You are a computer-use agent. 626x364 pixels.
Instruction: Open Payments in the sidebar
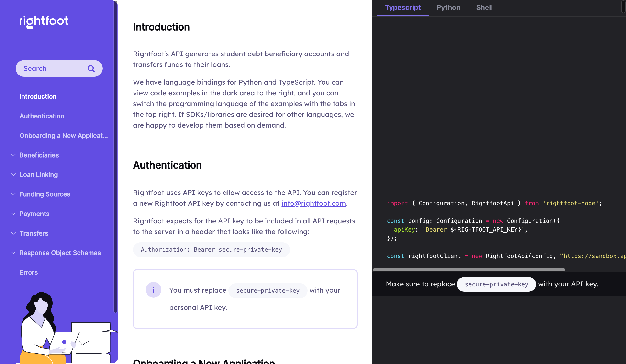[x=34, y=214]
